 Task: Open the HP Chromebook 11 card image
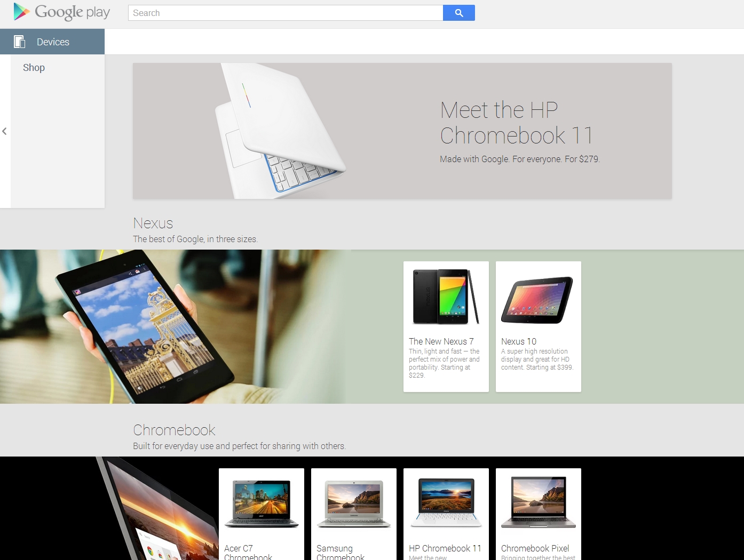coord(446,504)
